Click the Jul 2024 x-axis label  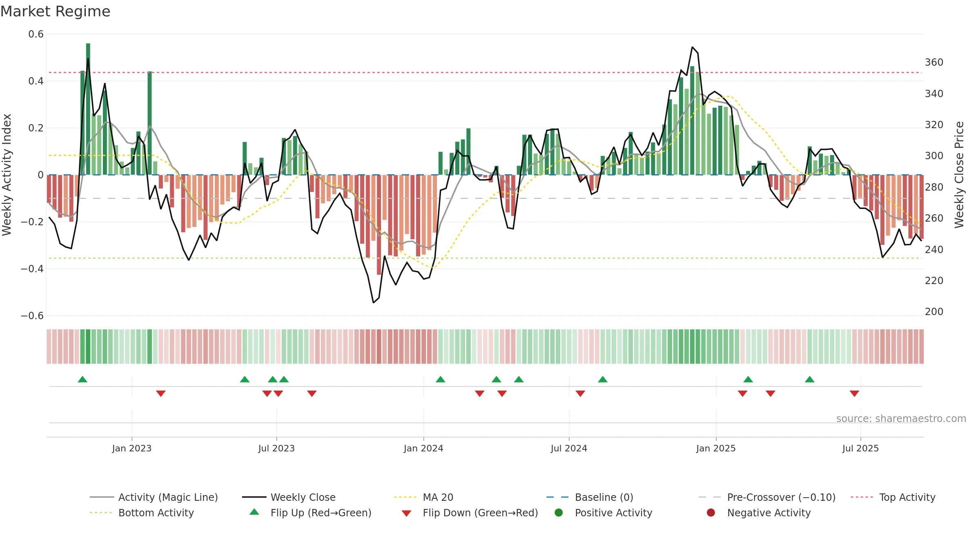[569, 448]
